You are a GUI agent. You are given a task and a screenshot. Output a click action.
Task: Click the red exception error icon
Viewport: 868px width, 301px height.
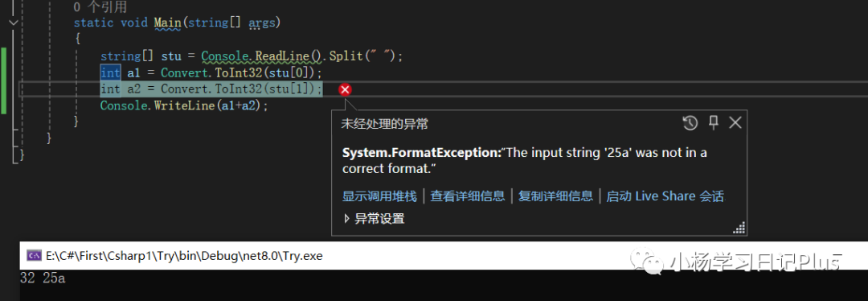(x=345, y=89)
